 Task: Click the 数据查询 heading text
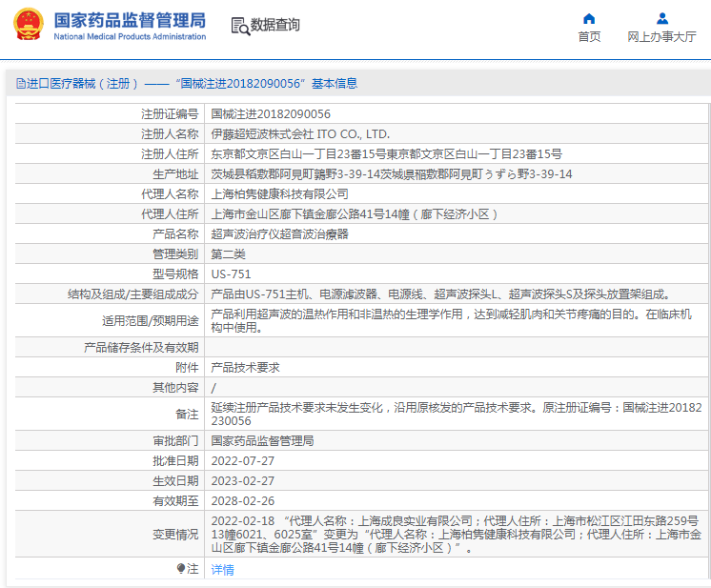[x=274, y=26]
